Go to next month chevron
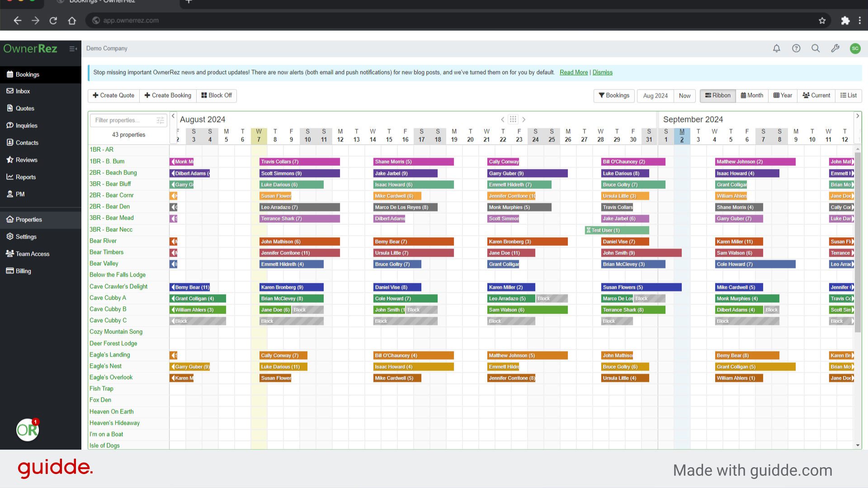Screen dimensions: 868x488 coord(524,120)
